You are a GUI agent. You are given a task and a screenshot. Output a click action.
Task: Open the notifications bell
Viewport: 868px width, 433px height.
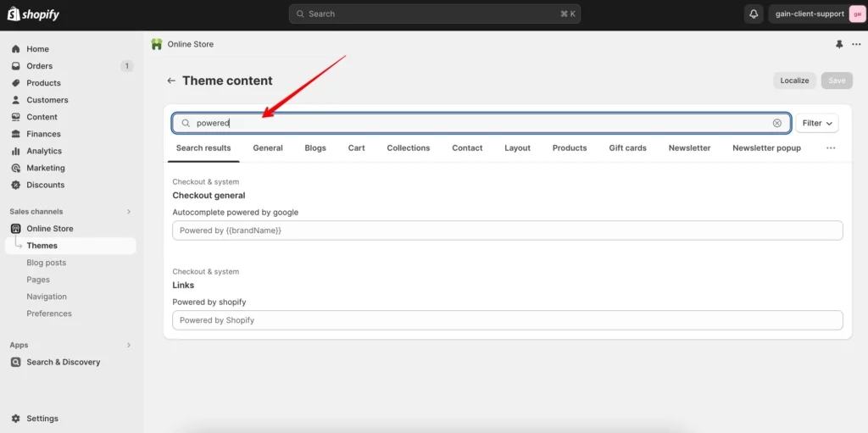[x=754, y=14]
